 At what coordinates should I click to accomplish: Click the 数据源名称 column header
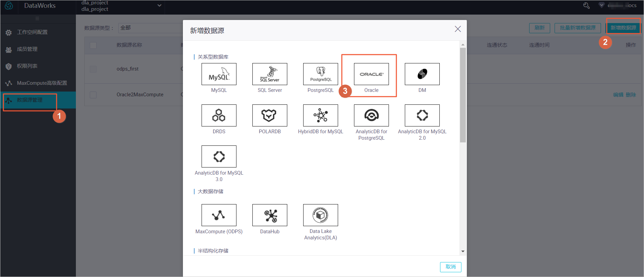129,45
